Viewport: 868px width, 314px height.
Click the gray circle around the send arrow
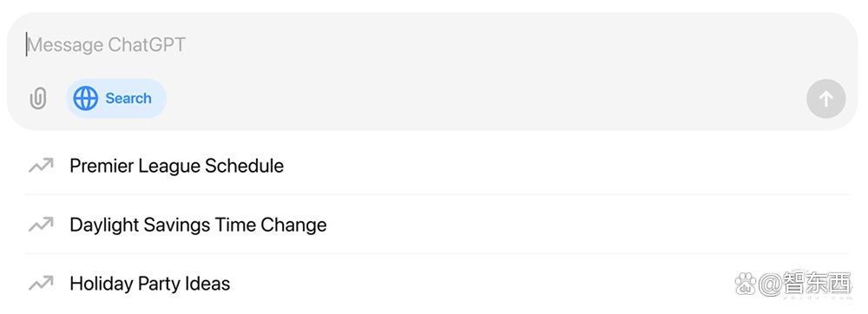point(825,99)
